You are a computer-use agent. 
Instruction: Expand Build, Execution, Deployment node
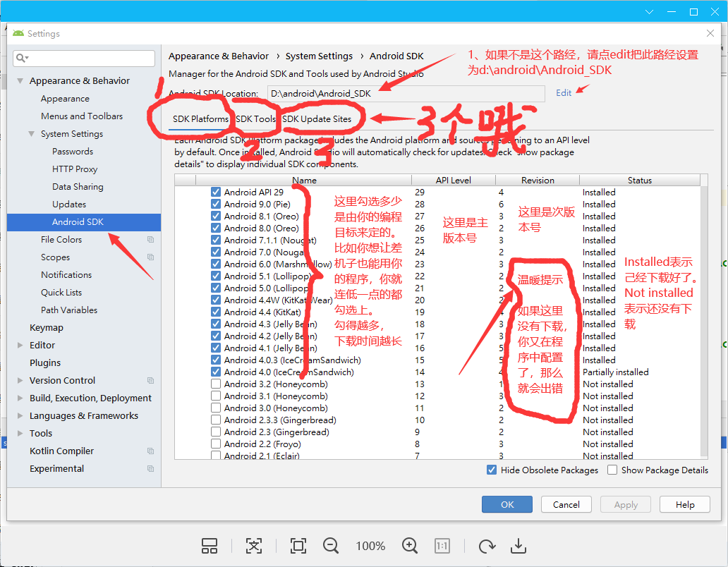20,398
